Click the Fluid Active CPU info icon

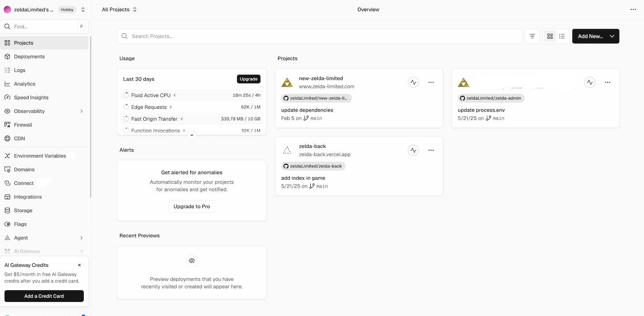coord(175,95)
